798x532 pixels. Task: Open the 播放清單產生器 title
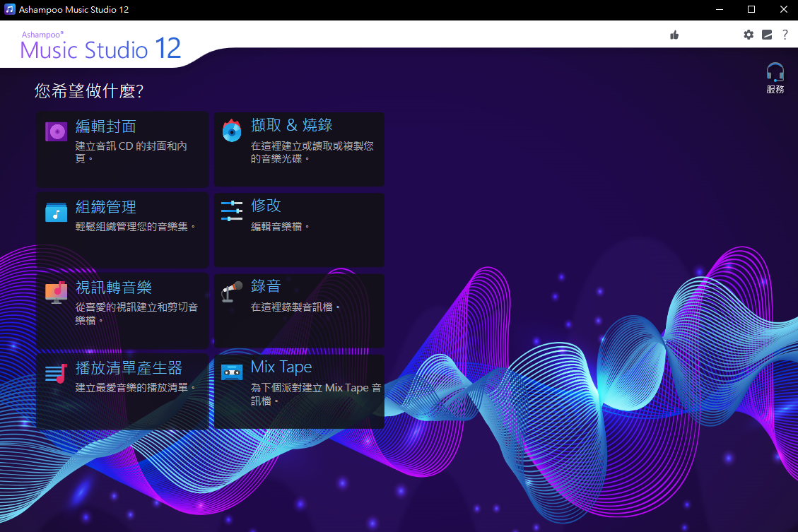129,367
